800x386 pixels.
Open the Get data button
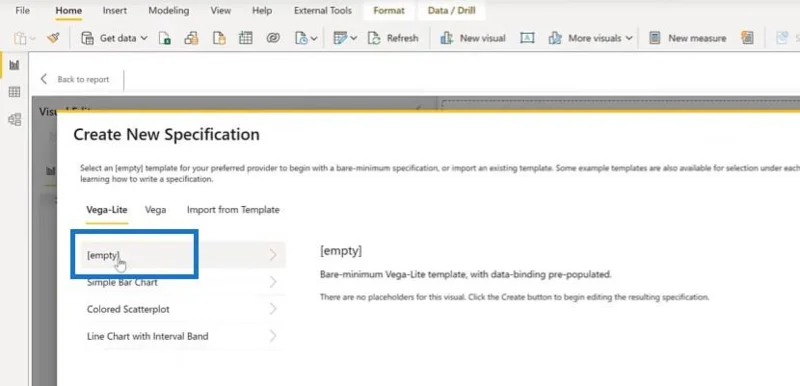click(114, 38)
